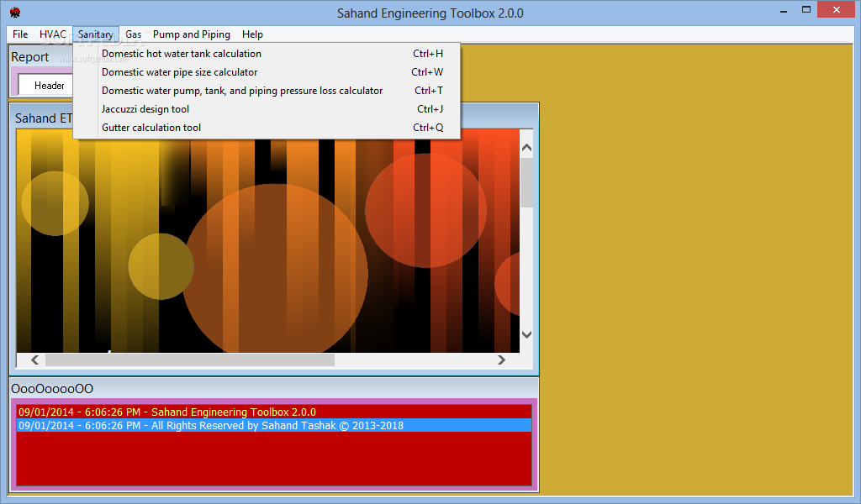Minimize the Sahand Engineering Toolbox window

[x=784, y=11]
